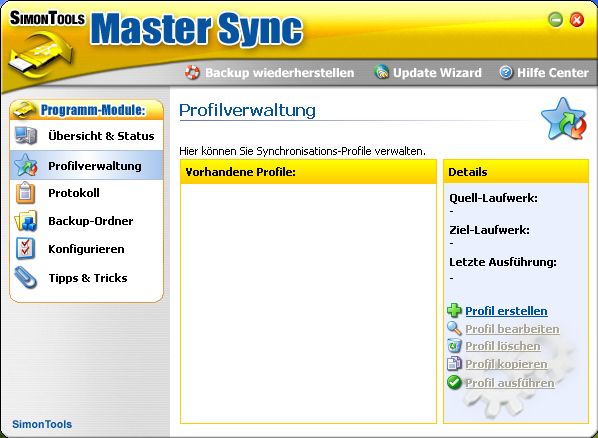Click inside the Vorhandene Profile list
The width and height of the screenshot is (598, 438).
[x=308, y=303]
